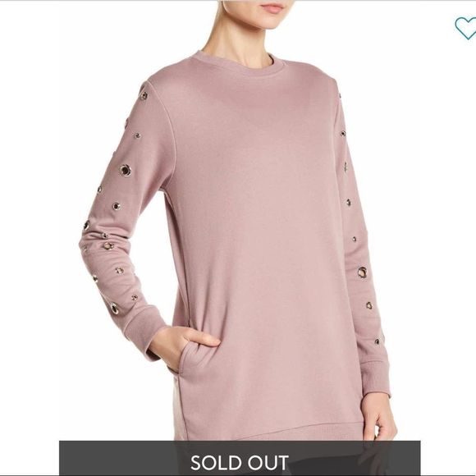Image resolution: width=476 pixels, height=476 pixels.
Task: Click the large grommet on right sleeve
Action: [x=362, y=272]
